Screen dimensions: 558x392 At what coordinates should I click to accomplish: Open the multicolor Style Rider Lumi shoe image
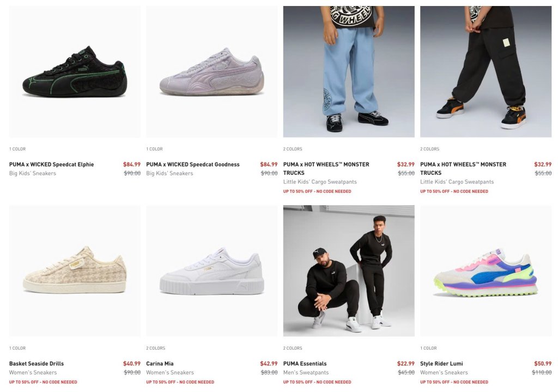coord(486,271)
